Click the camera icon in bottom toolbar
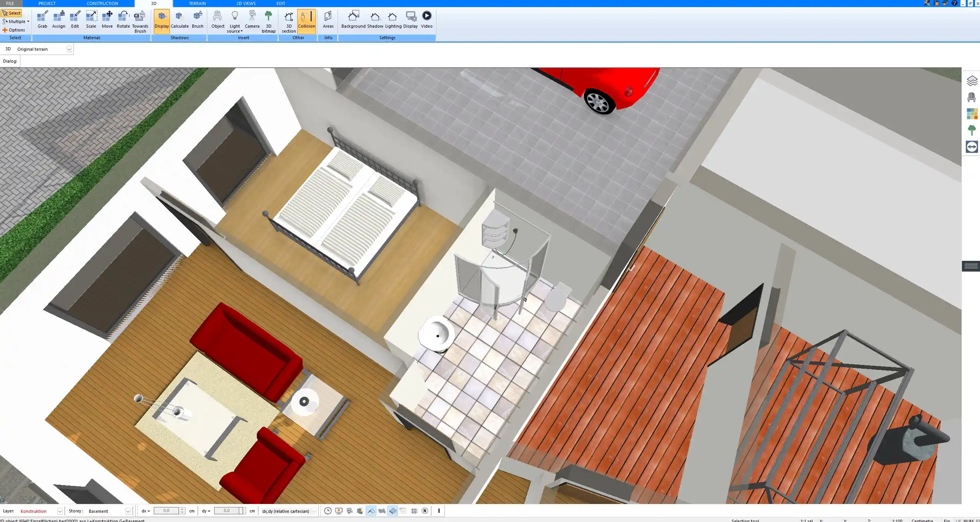Screen dimensions: 980x522 (349, 511)
